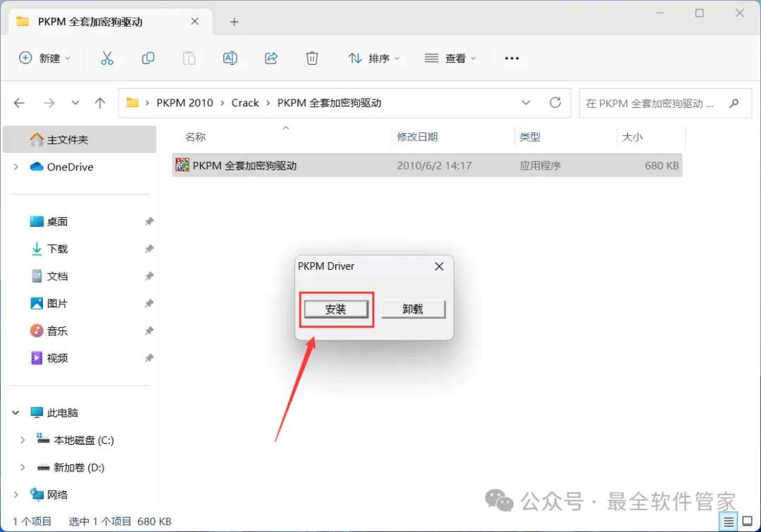The height and width of the screenshot is (532, 761).
Task: Refresh the current folder
Action: (555, 103)
